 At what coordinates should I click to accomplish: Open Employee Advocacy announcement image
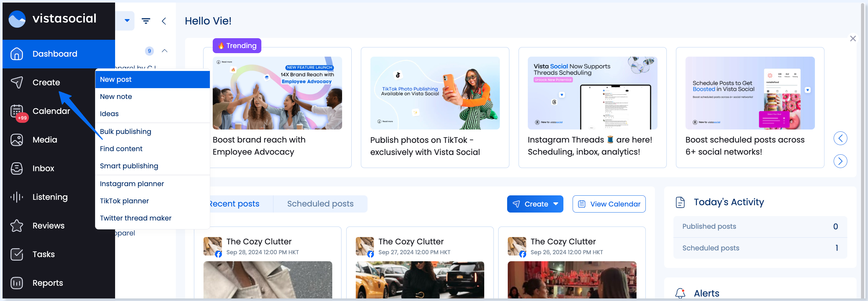click(x=277, y=93)
